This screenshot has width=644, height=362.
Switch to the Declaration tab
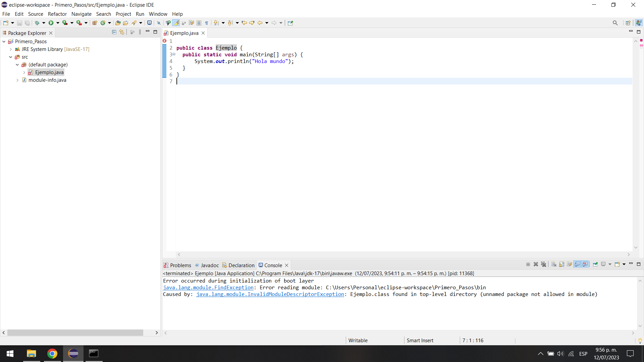(x=238, y=265)
